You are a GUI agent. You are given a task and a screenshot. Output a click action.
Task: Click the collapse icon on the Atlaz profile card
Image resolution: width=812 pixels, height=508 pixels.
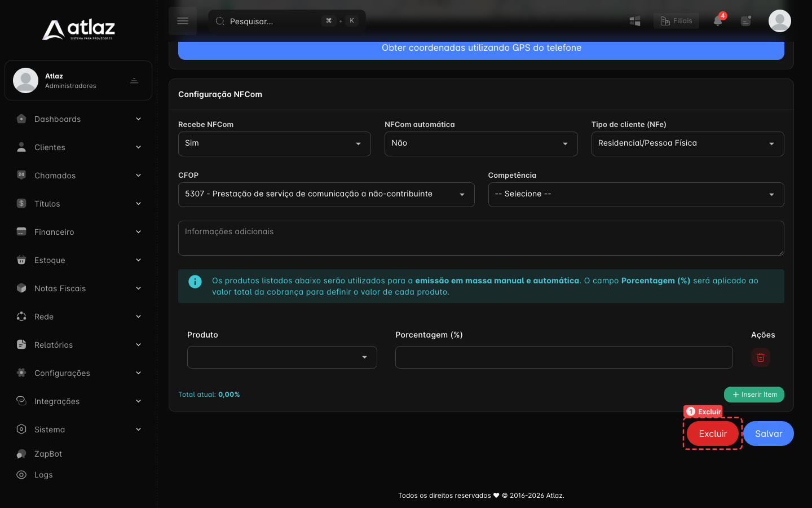pos(134,81)
